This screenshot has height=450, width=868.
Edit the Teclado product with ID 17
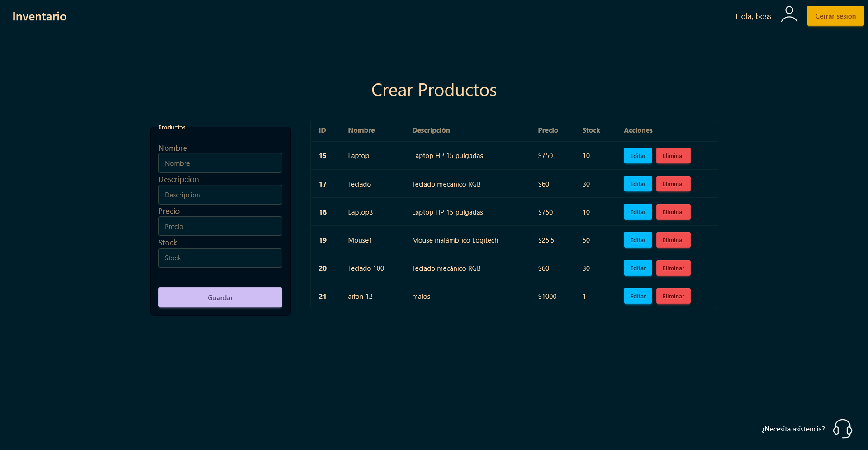point(637,184)
